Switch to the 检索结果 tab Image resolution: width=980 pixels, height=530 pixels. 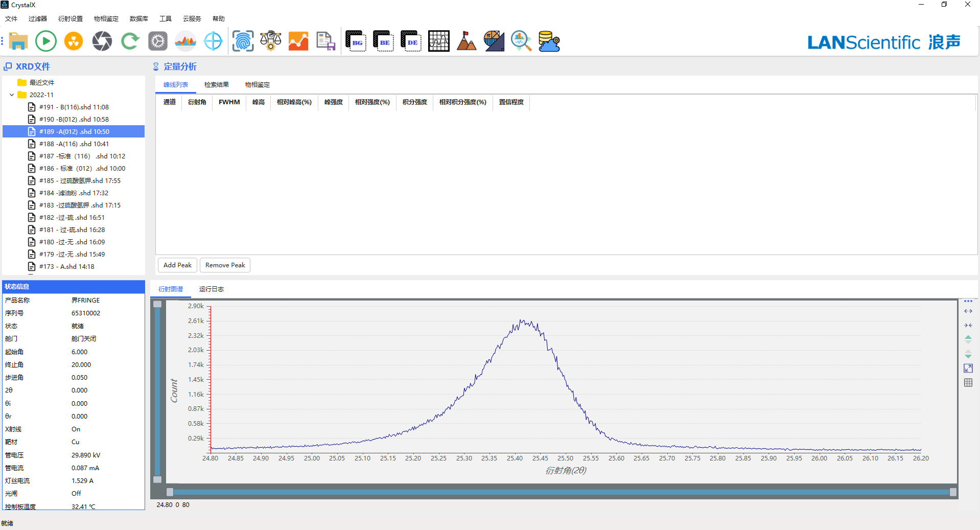click(216, 85)
